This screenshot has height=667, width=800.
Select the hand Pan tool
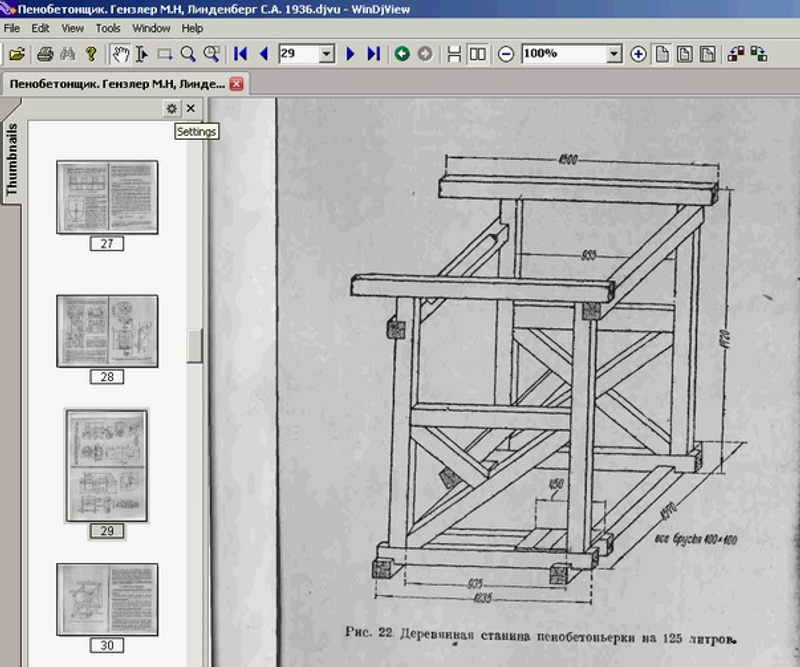[x=119, y=54]
